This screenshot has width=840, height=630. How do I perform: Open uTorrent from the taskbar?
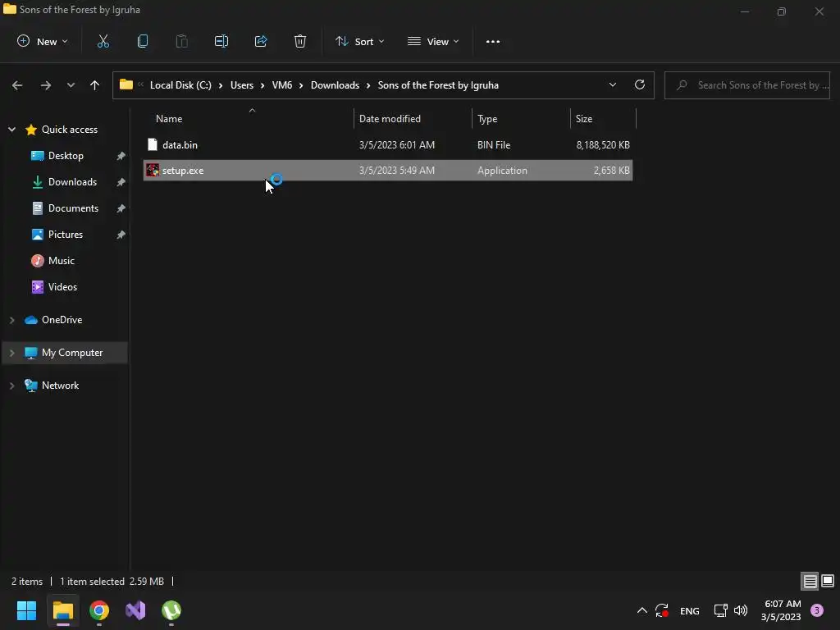(171, 610)
